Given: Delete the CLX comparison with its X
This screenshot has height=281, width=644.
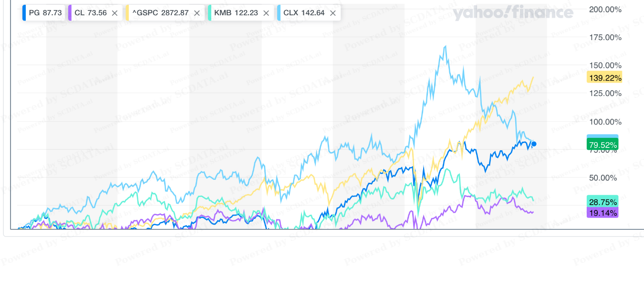Looking at the screenshot, I should 332,13.
